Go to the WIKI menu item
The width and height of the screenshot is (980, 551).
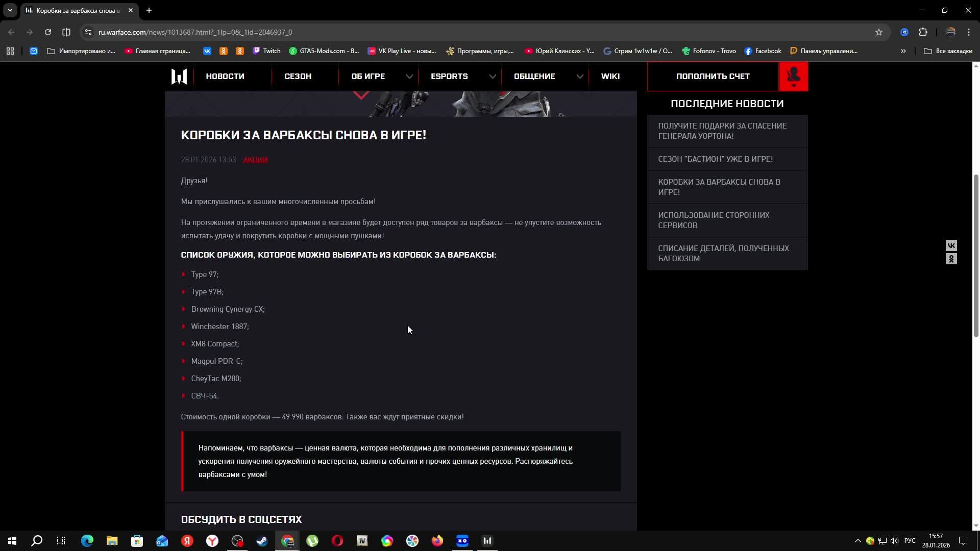point(610,77)
